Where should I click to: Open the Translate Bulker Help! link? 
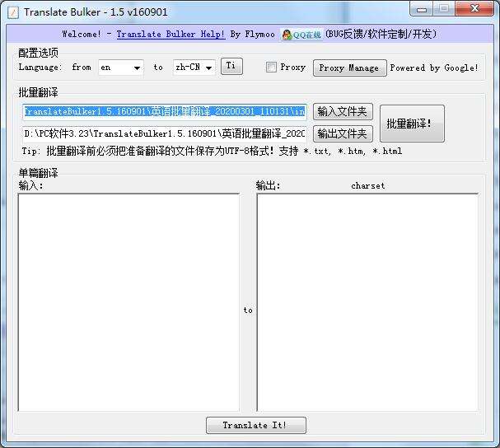click(171, 34)
